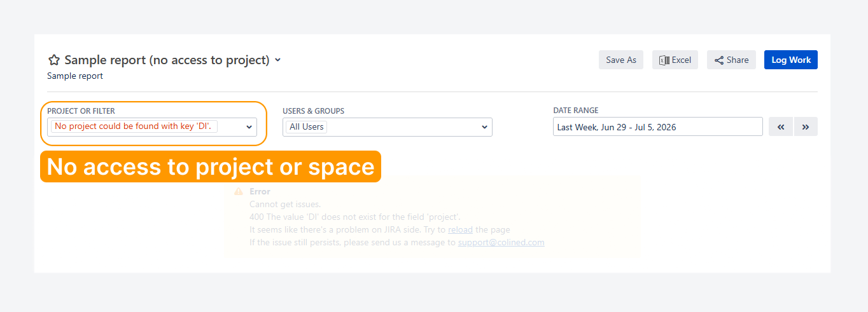Expand the Users & Groups dropdown arrow

point(485,127)
